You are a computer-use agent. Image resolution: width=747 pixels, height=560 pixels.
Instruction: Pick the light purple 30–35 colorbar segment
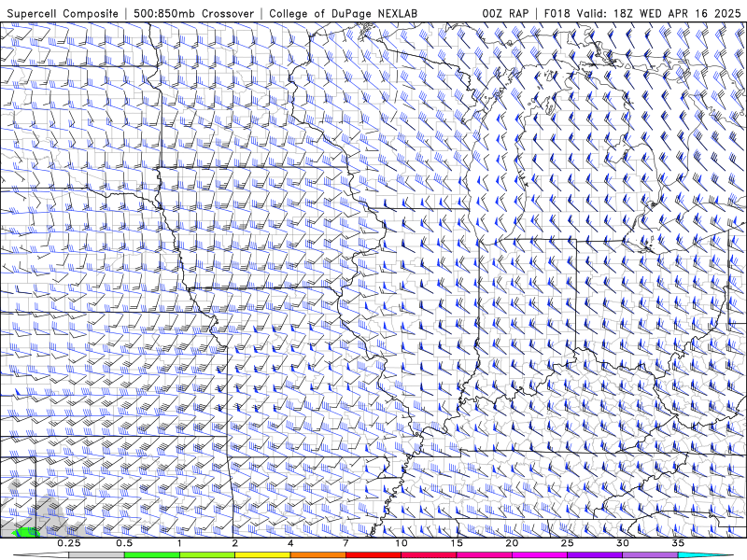[650, 555]
